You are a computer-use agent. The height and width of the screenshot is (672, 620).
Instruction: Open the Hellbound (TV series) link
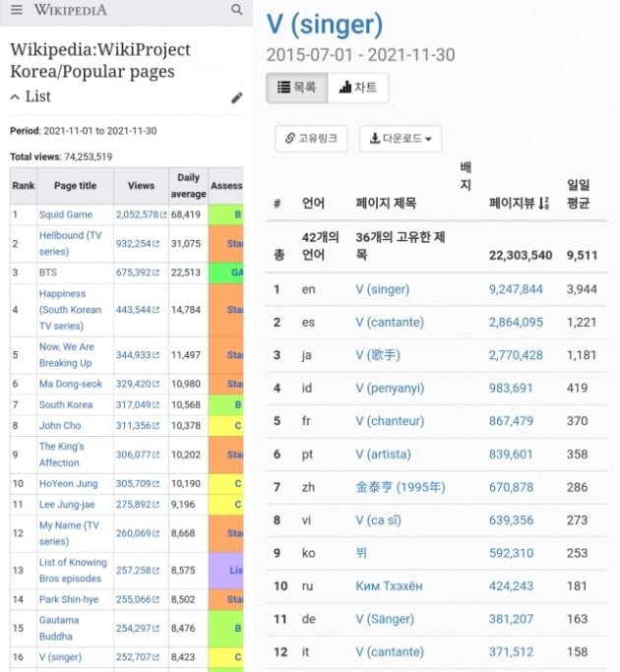click(x=70, y=243)
